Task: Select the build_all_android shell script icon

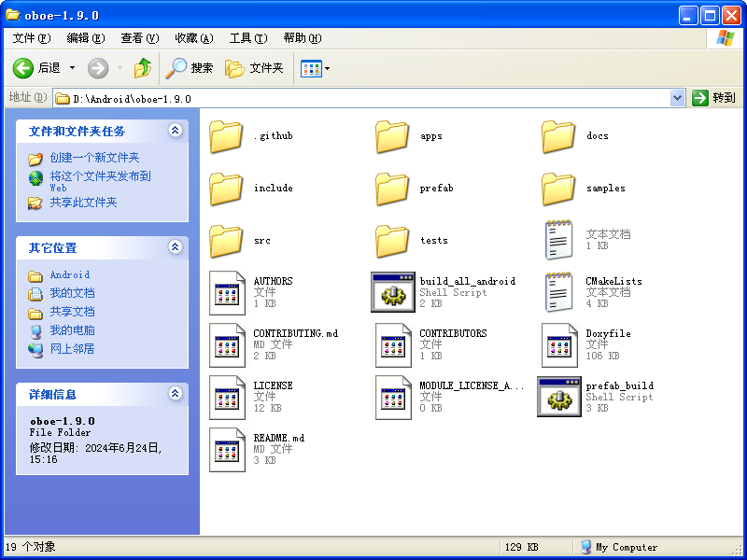Action: (x=393, y=292)
